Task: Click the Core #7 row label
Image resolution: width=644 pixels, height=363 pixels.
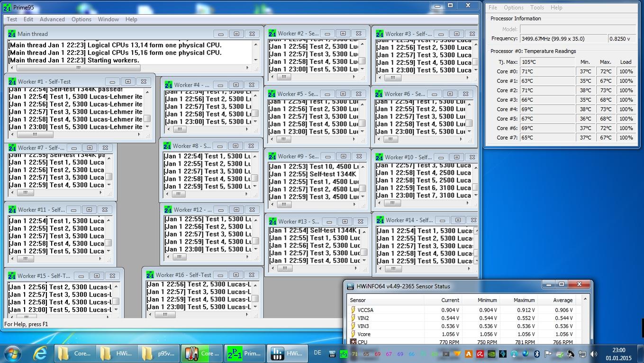Action: [507, 138]
